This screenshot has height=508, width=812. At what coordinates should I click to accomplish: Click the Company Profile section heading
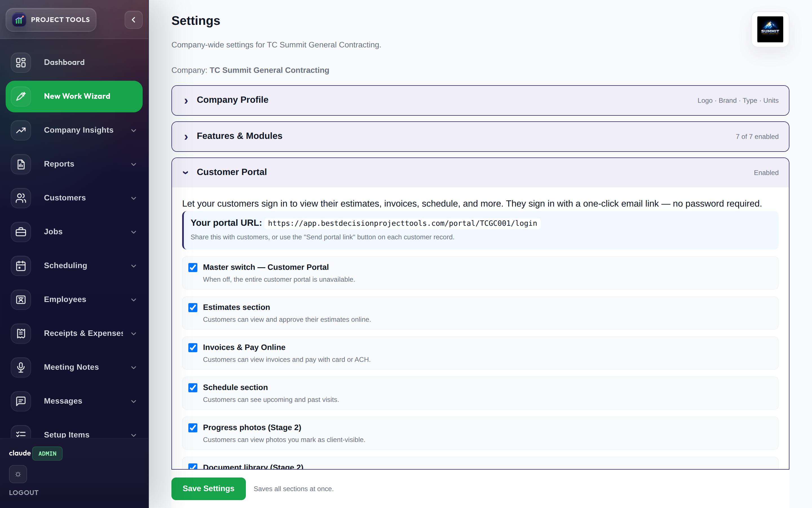[x=233, y=100]
